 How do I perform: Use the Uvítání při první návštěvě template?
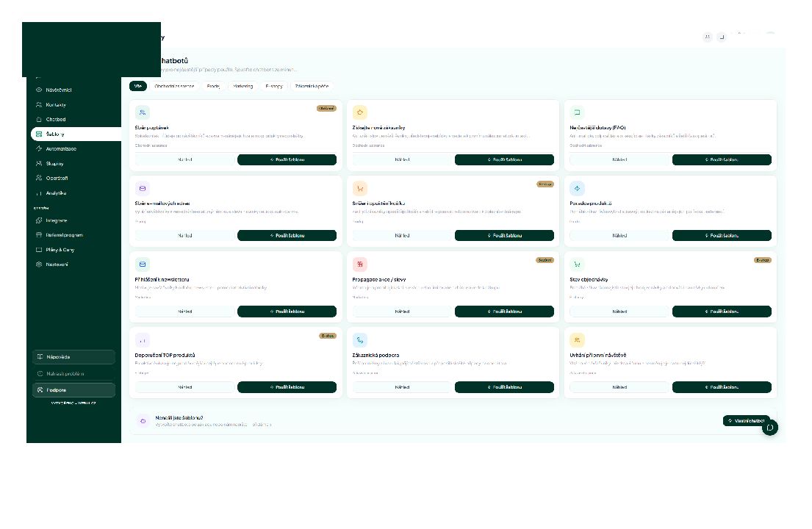pos(722,387)
